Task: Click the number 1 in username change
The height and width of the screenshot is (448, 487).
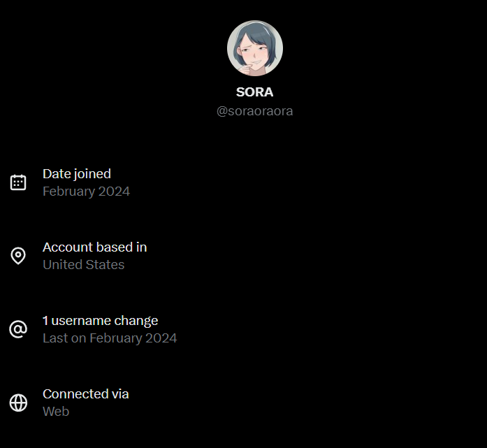Action: [x=45, y=321]
